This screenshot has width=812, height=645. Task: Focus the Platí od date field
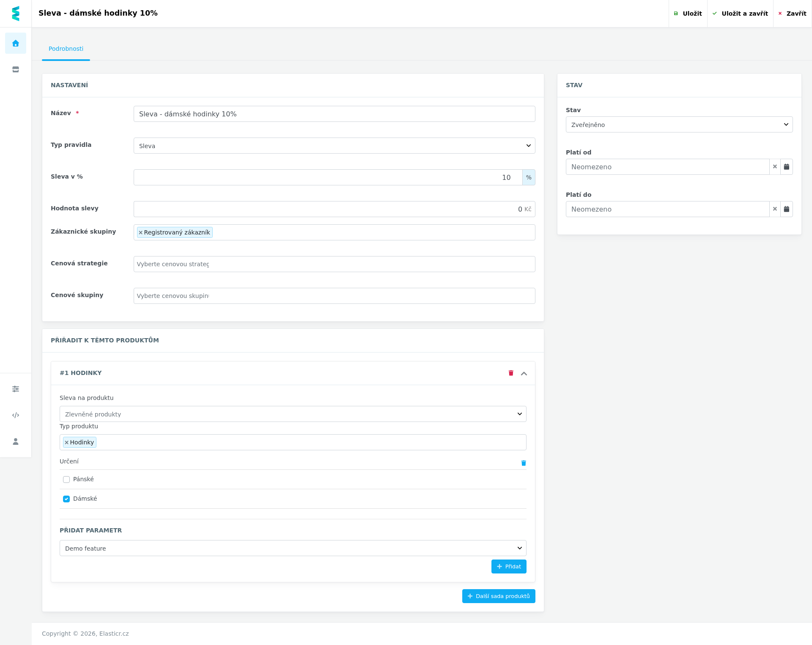click(x=667, y=167)
